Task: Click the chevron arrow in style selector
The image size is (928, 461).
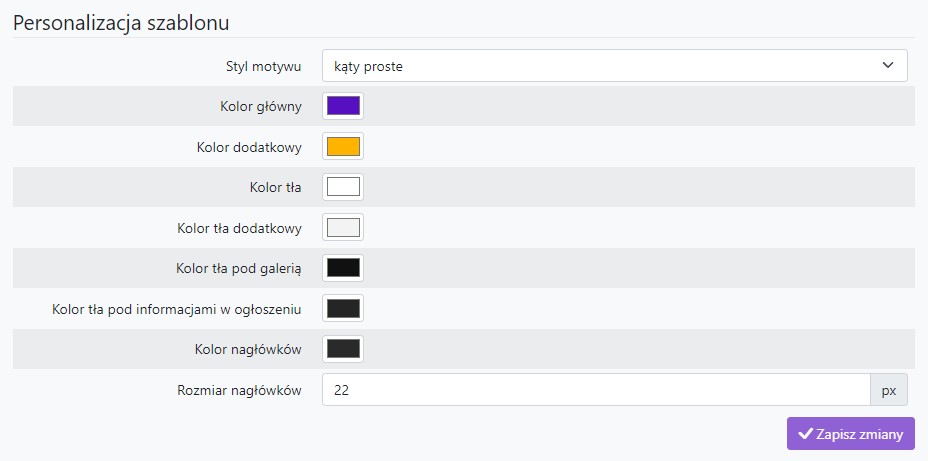Action: click(x=887, y=66)
